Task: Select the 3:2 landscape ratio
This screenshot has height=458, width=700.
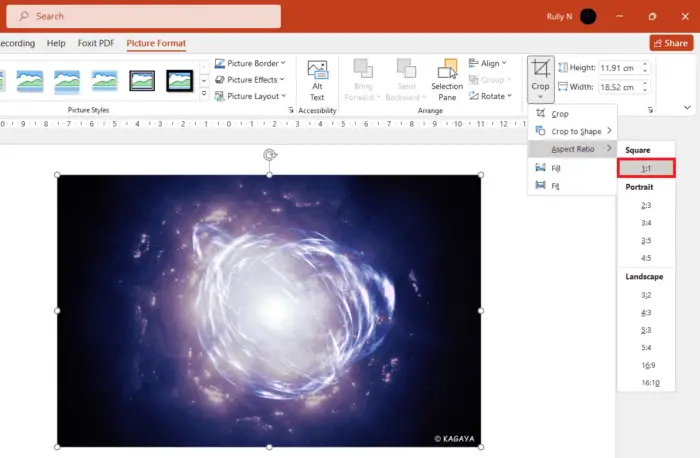Action: pos(646,295)
